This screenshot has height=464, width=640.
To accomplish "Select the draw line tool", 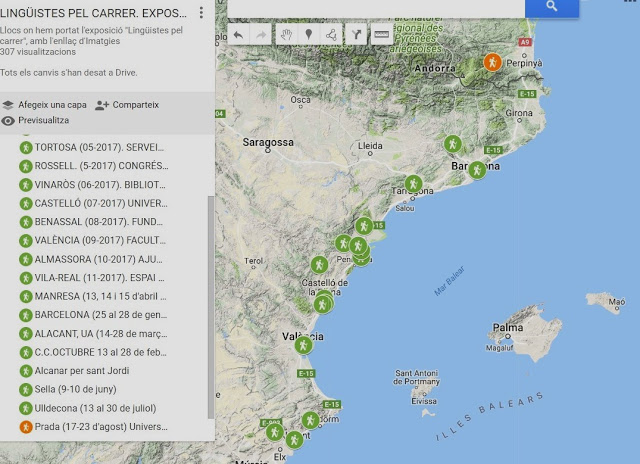I will pos(331,35).
